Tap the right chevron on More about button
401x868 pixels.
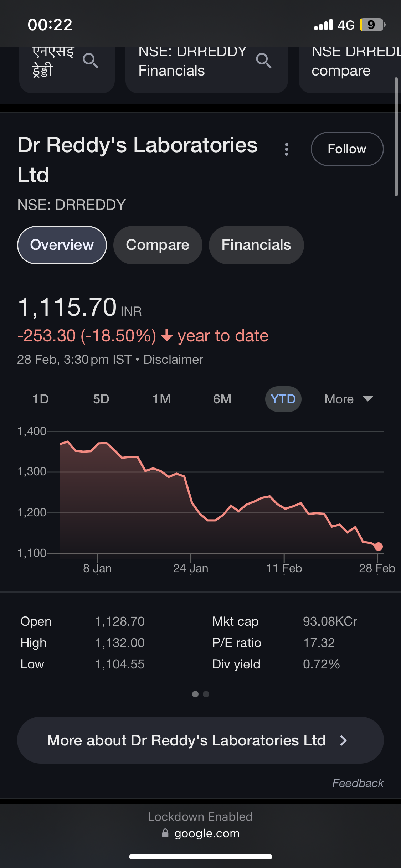click(x=343, y=740)
